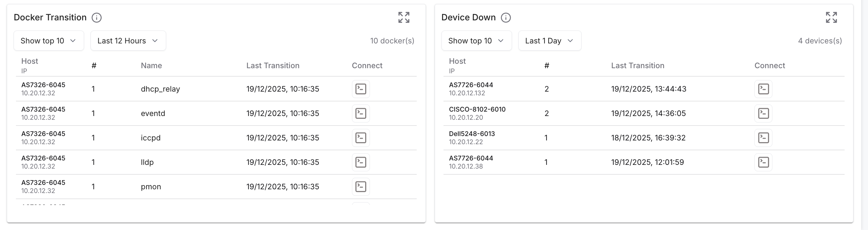Show info for Device Down panel
Screen dimensions: 868x230
506,18
